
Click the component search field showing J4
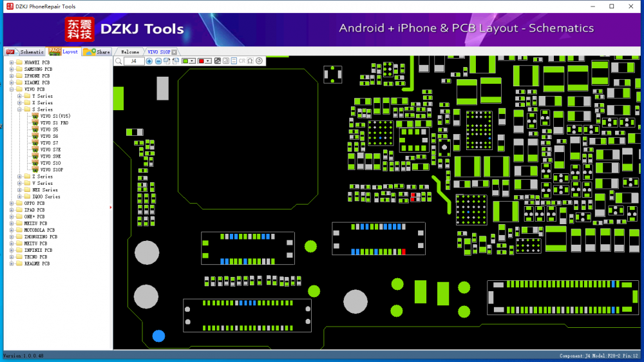pos(134,61)
